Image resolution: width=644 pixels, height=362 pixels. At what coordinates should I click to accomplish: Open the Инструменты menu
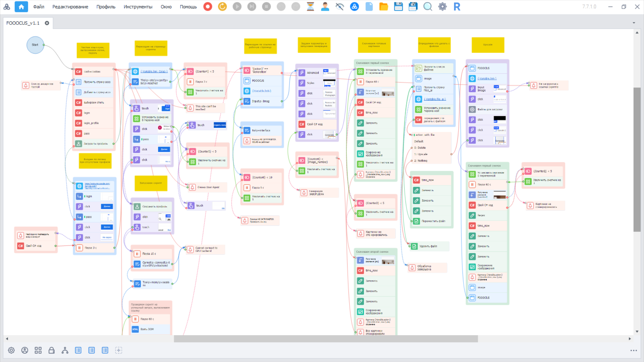click(x=138, y=7)
